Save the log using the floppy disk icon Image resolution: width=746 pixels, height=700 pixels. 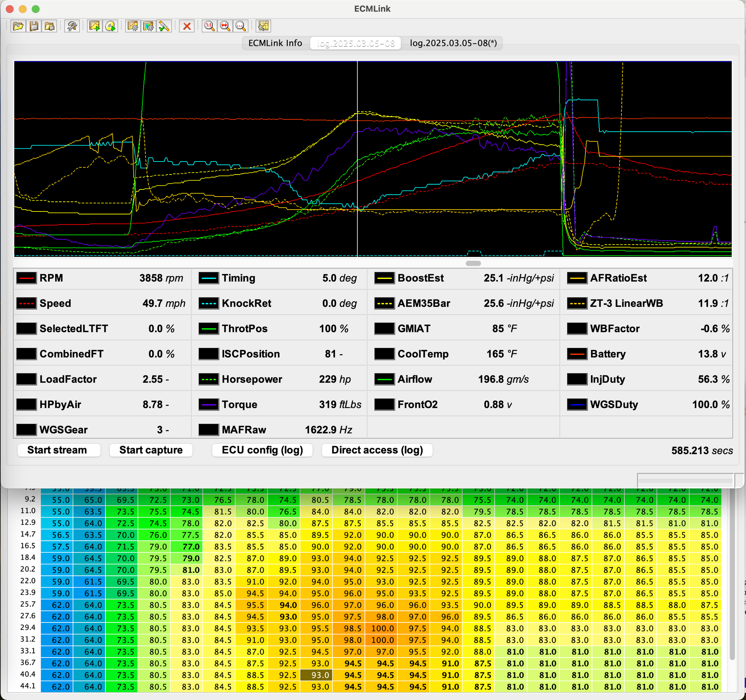coord(34,26)
